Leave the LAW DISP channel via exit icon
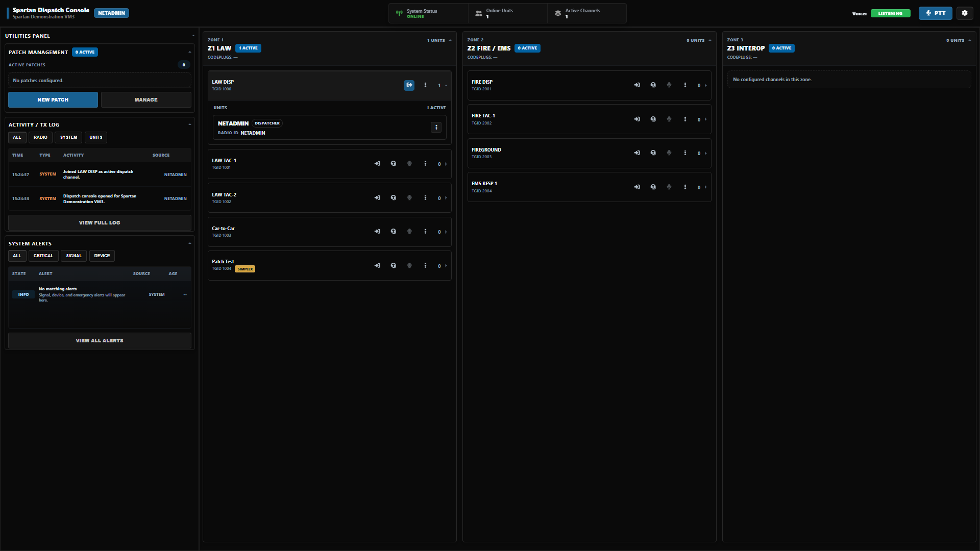 click(409, 85)
